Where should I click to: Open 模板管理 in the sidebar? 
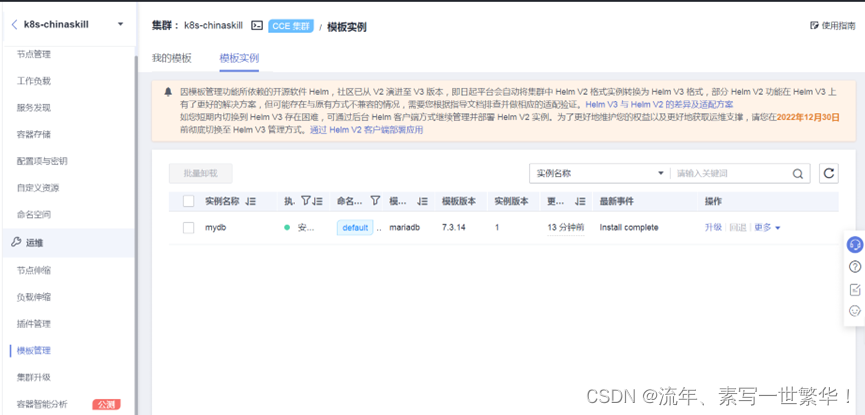coord(34,350)
